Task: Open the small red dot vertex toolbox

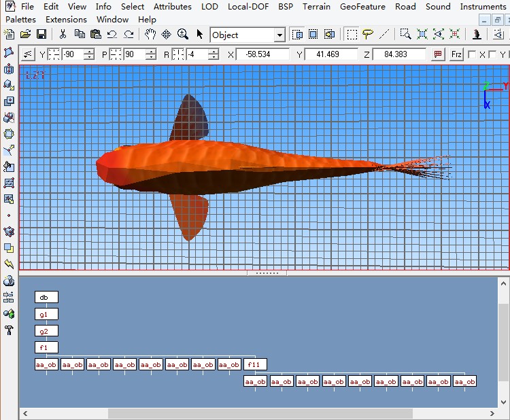Action: coord(9,215)
